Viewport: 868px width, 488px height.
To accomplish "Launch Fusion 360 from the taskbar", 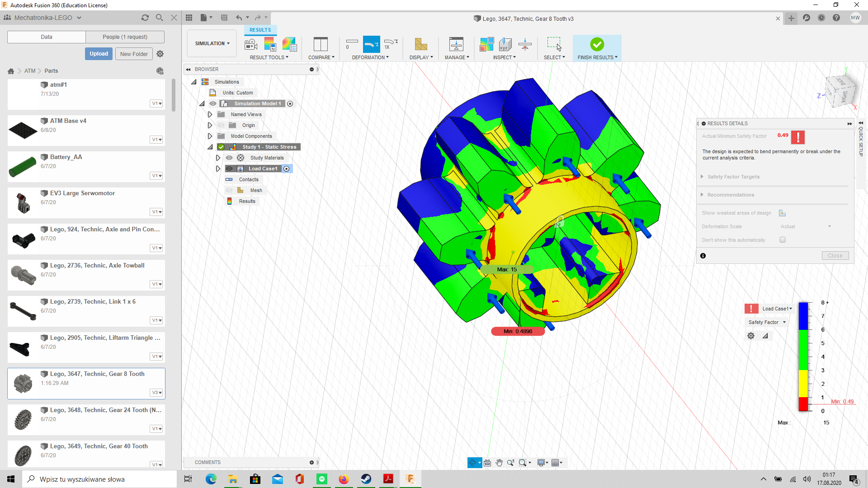I will coord(410,479).
